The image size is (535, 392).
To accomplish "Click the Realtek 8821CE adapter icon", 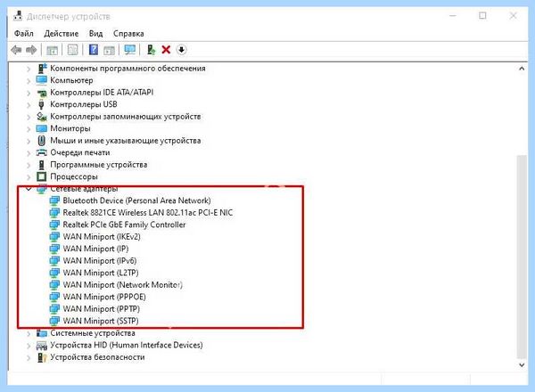I will 54,213.
